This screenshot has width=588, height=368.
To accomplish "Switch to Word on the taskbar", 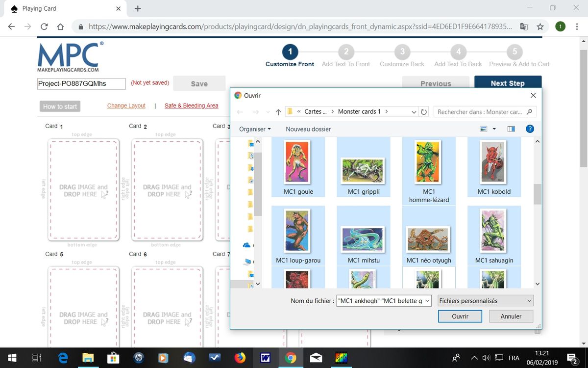I will click(265, 358).
